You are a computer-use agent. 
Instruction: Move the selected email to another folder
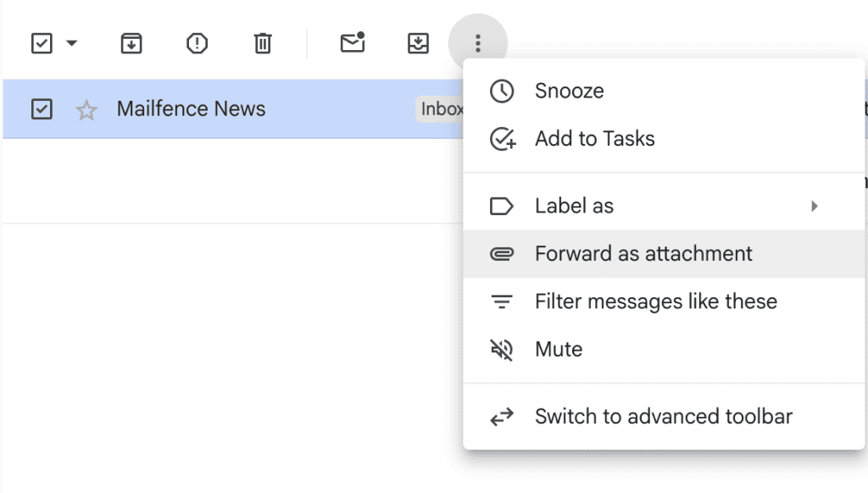click(x=417, y=42)
